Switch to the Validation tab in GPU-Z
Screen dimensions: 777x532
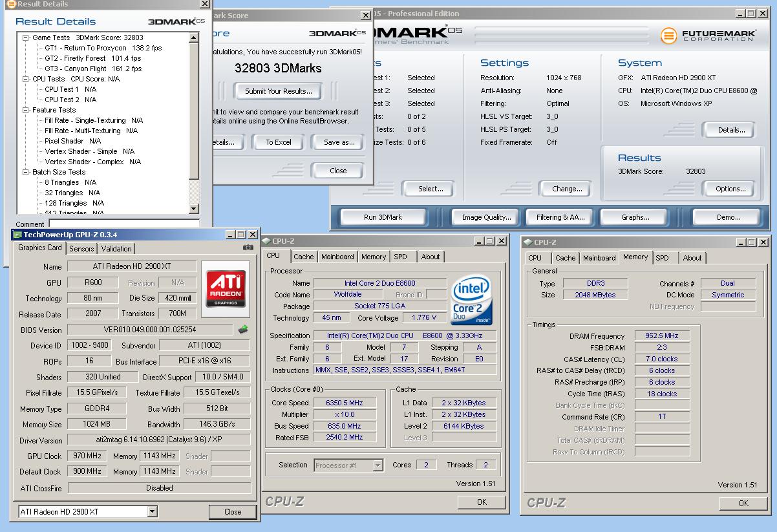[x=116, y=249]
